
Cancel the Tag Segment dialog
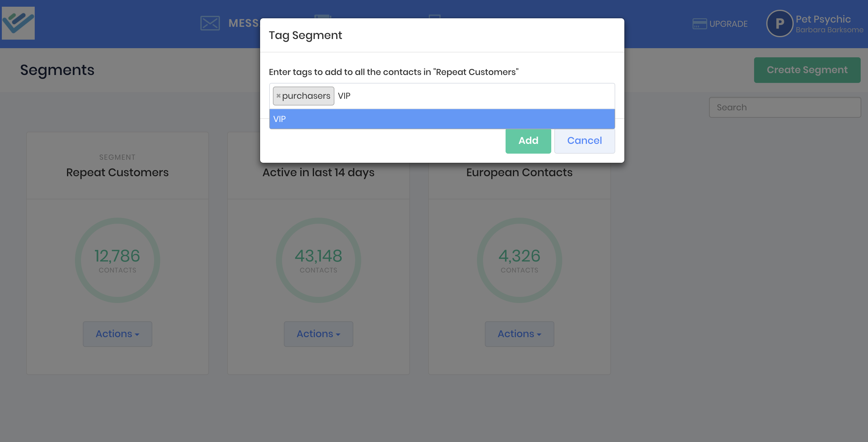tap(584, 141)
